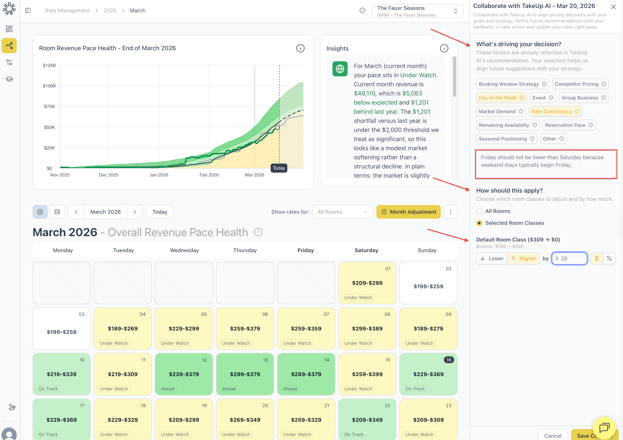623x440 pixels.
Task: Toggle the Competitor Pricing factor chip
Action: coord(577,84)
